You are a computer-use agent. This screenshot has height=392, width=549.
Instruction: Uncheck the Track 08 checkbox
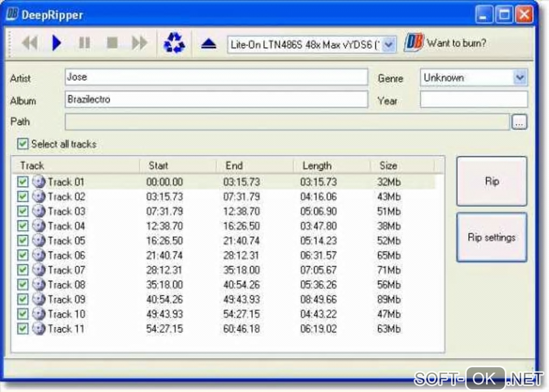pyautogui.click(x=23, y=284)
